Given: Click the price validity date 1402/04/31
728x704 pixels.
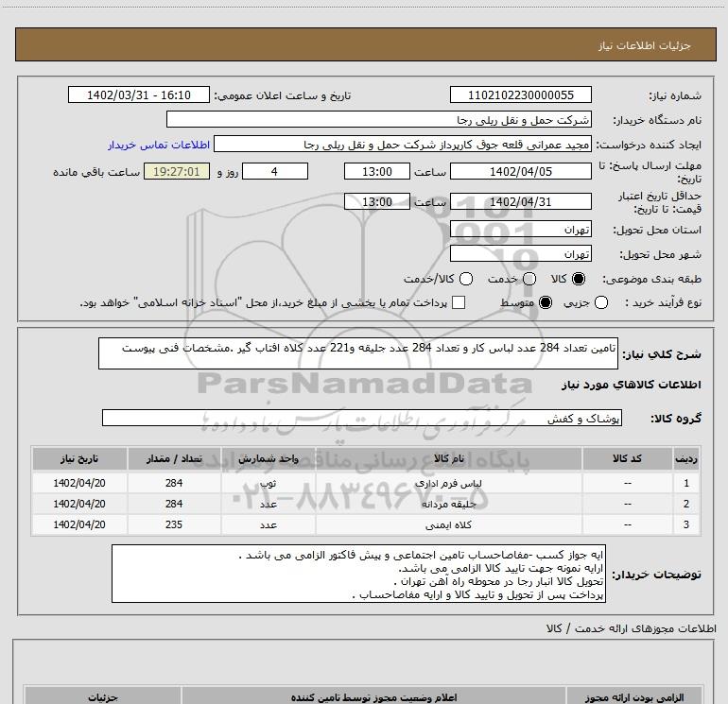Looking at the screenshot, I should coord(520,201).
